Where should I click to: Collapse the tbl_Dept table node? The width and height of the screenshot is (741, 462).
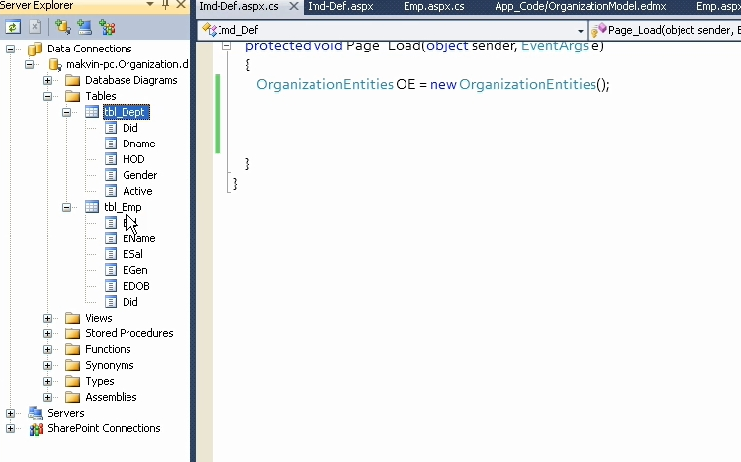67,113
